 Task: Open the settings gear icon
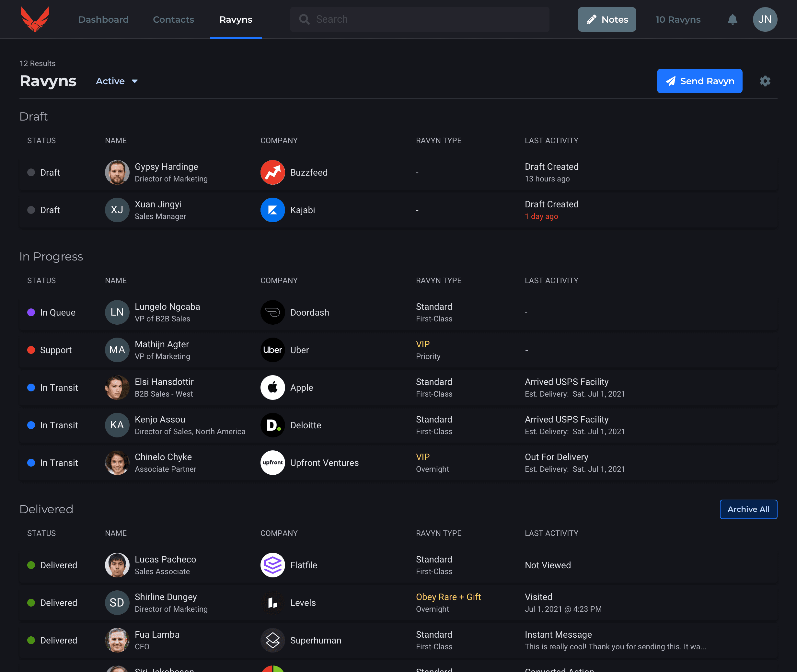765,81
